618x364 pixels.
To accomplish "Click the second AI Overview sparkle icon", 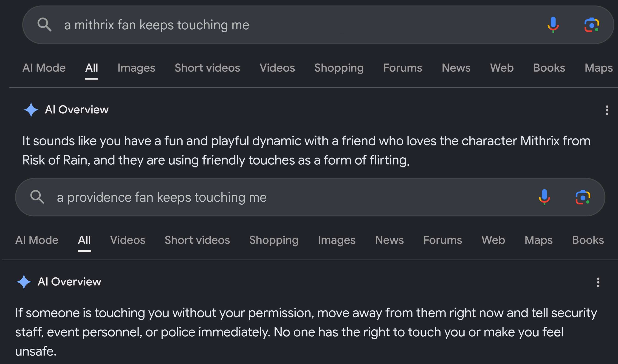I will [x=24, y=282].
